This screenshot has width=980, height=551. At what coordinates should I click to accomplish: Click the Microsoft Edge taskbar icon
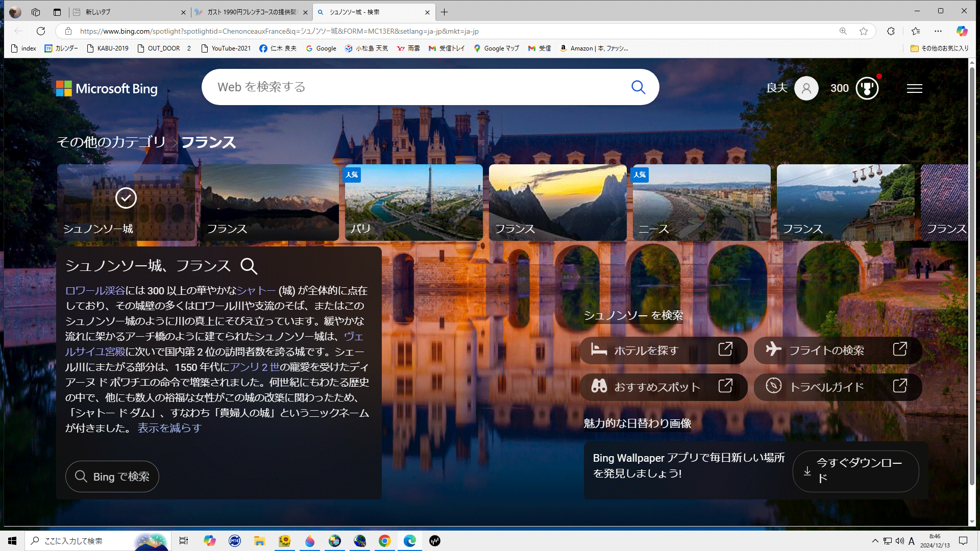[410, 541]
